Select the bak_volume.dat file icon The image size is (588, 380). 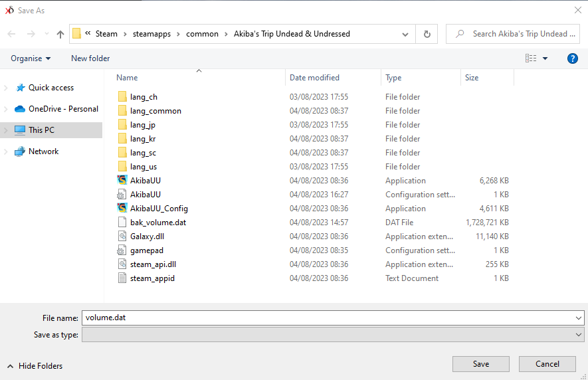pos(122,223)
